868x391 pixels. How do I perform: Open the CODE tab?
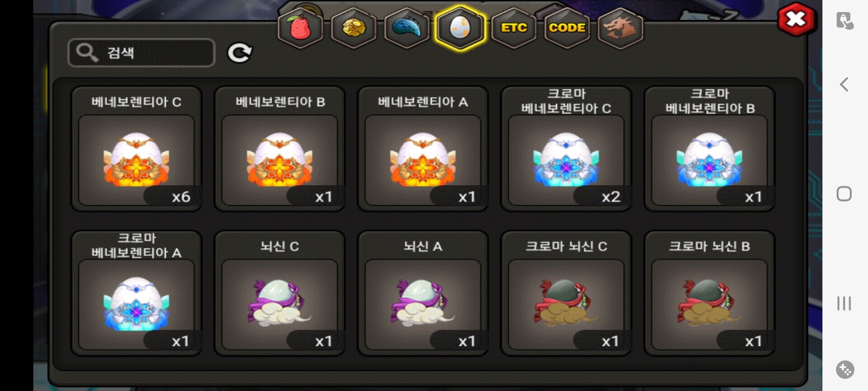pyautogui.click(x=567, y=28)
